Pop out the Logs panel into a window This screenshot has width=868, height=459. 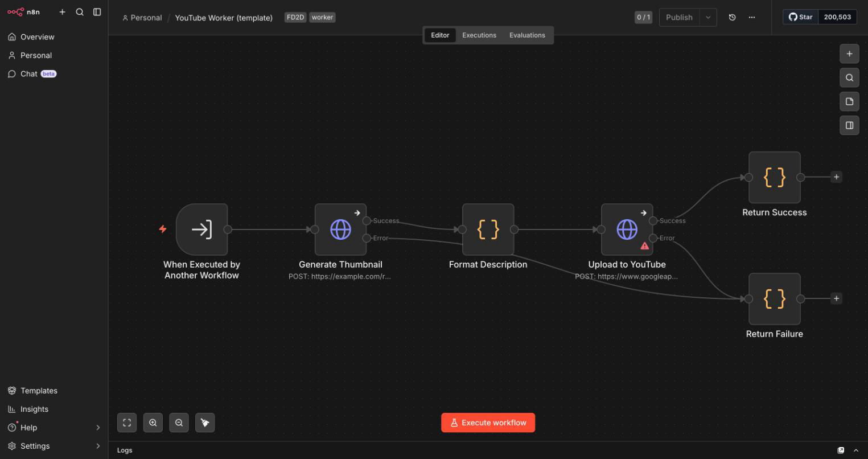coord(841,450)
